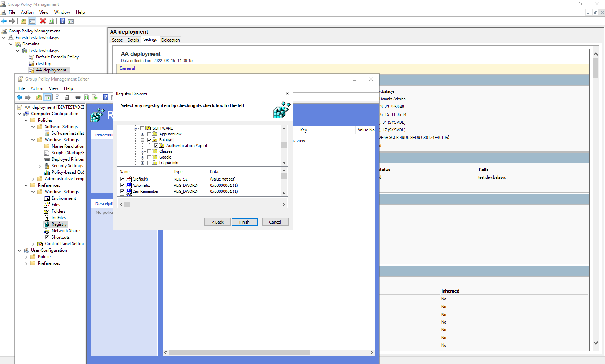The height and width of the screenshot is (364, 605).
Task: Switch to the Details tab
Action: (x=133, y=40)
